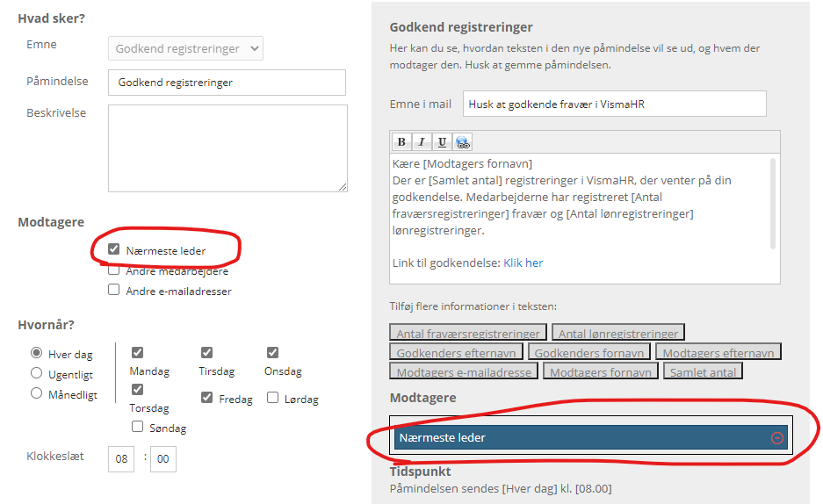Toggle the Nærmeste leder checkbox

click(x=114, y=248)
